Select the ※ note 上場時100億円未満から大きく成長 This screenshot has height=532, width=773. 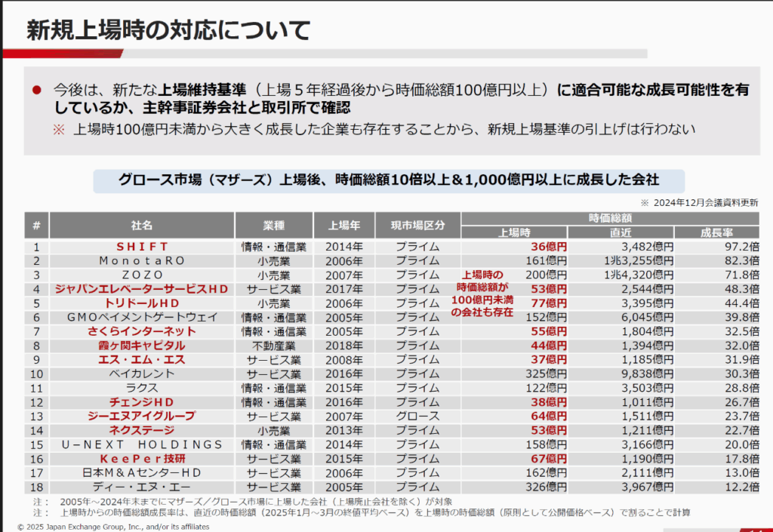[x=374, y=130]
